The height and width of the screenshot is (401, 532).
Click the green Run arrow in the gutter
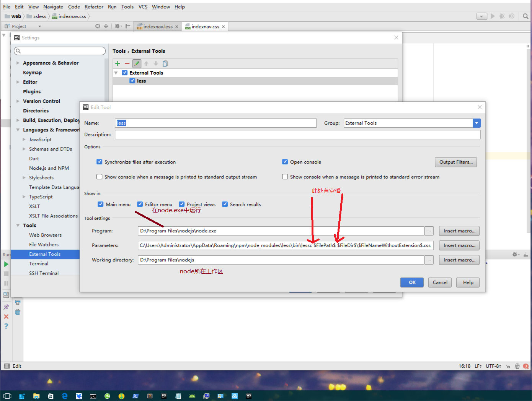(x=6, y=264)
